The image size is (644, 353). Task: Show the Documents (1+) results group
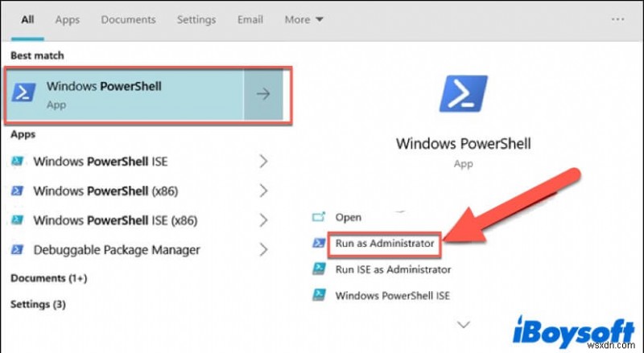[48, 278]
